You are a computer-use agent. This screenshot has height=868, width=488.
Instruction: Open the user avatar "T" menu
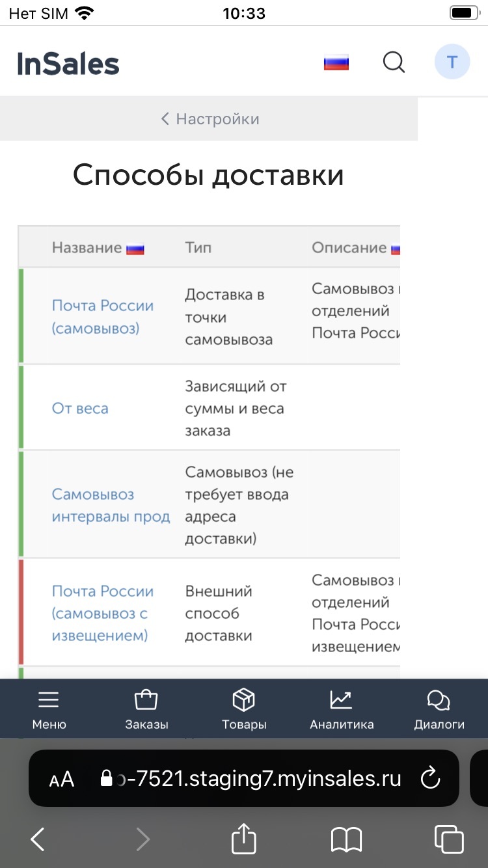[452, 63]
